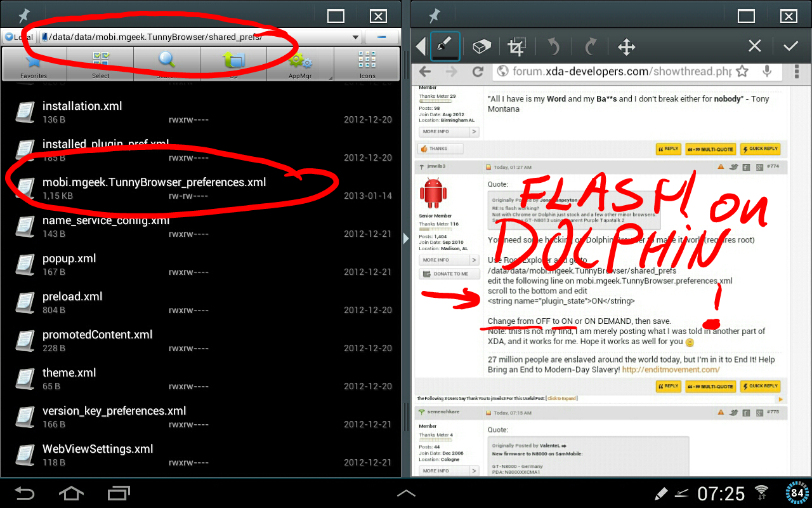The image size is (812, 508).
Task: Click DONATE TO ME button
Action: (449, 274)
